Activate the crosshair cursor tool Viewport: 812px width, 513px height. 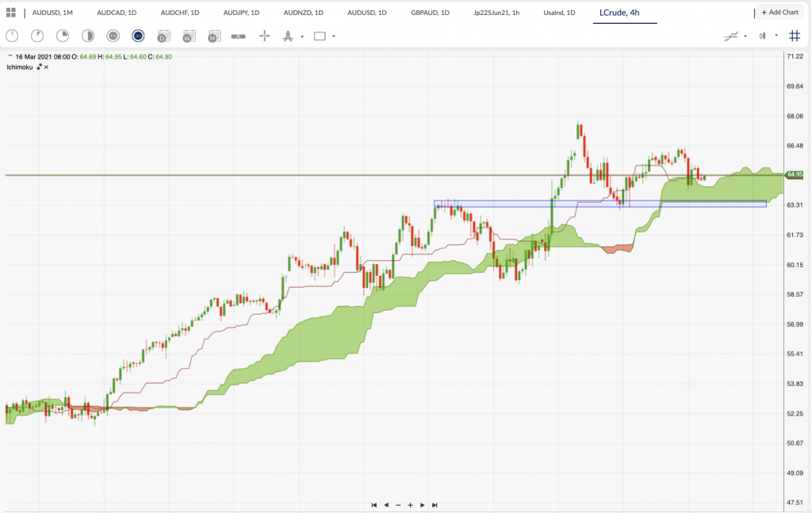pos(265,36)
